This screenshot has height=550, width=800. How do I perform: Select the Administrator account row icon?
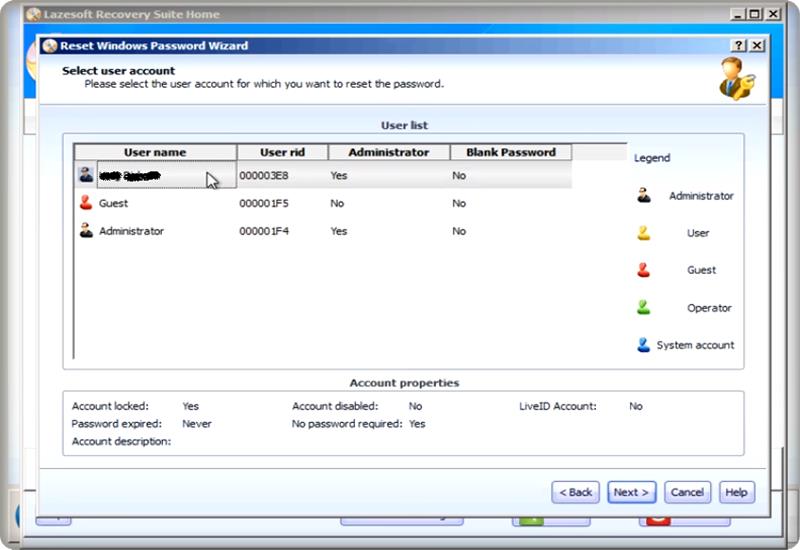point(86,230)
